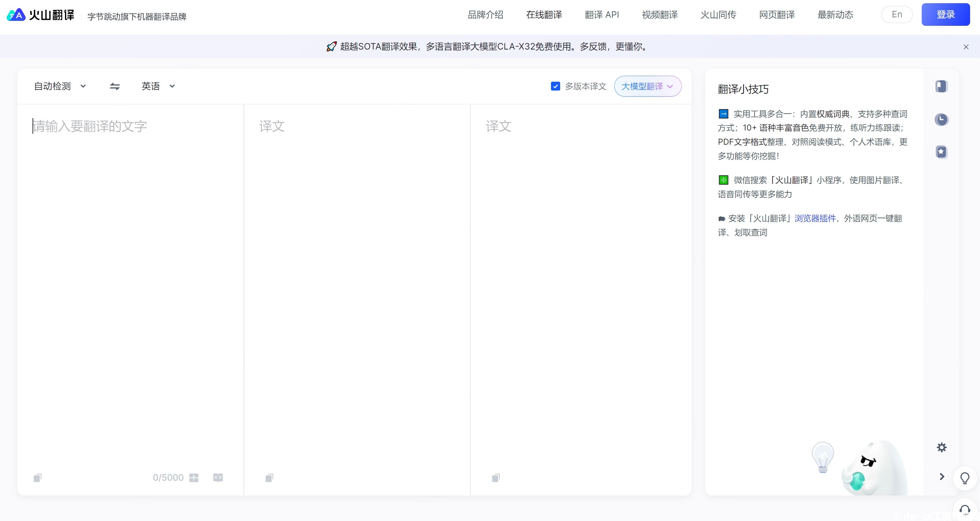Open 翻译 API nav item
The image size is (980, 521).
click(602, 15)
